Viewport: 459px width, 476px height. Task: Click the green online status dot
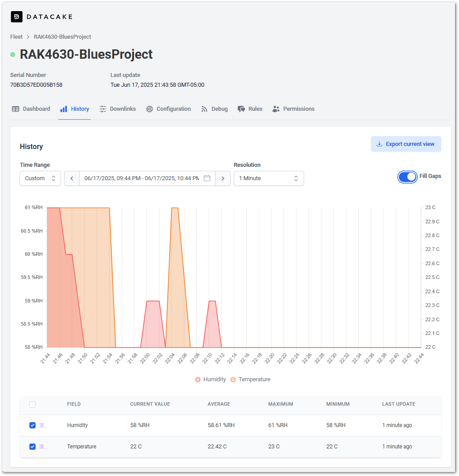(13, 55)
